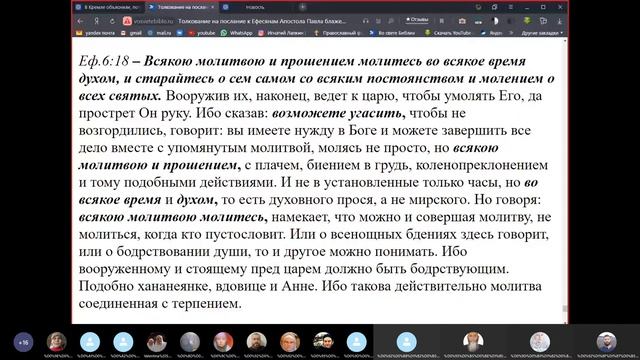Go back with the browser back arrow
The width and height of the screenshot is (640, 360).
tap(80, 21)
